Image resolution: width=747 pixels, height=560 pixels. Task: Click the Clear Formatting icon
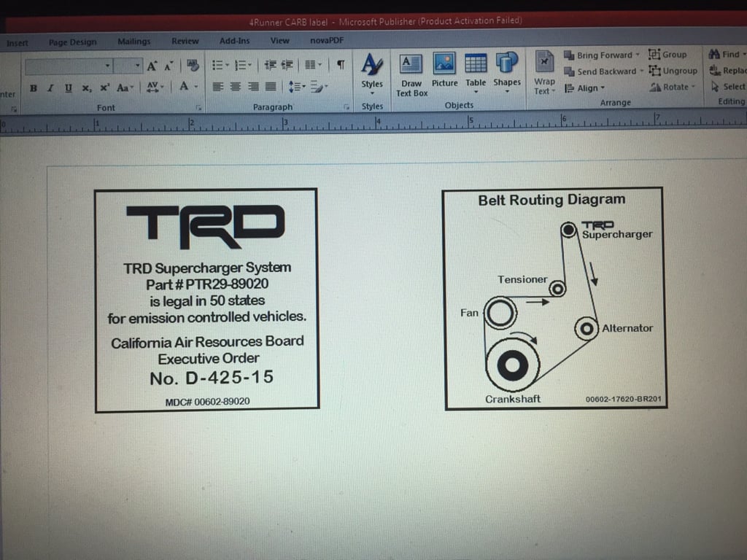[193, 65]
